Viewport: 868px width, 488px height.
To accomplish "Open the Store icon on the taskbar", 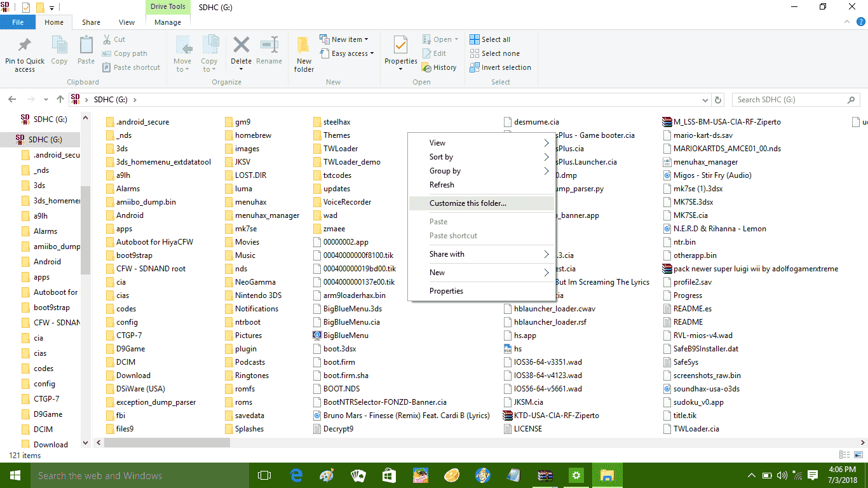I will pos(389,475).
